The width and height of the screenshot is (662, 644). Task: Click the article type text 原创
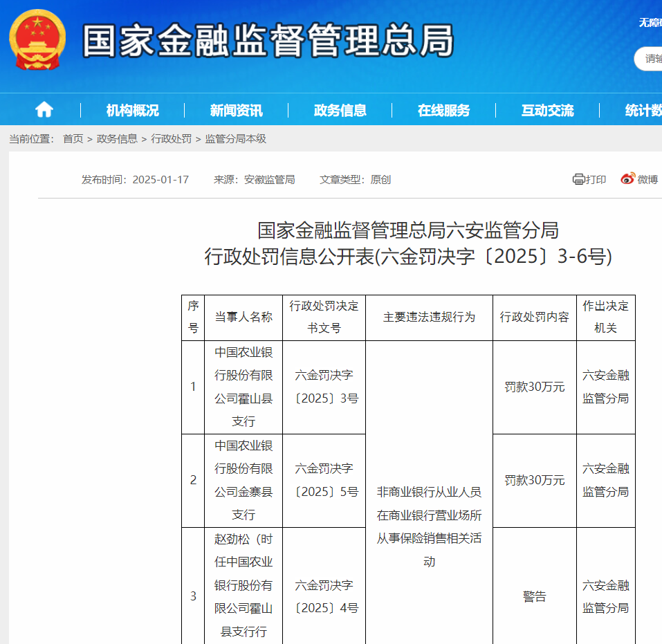(380, 179)
